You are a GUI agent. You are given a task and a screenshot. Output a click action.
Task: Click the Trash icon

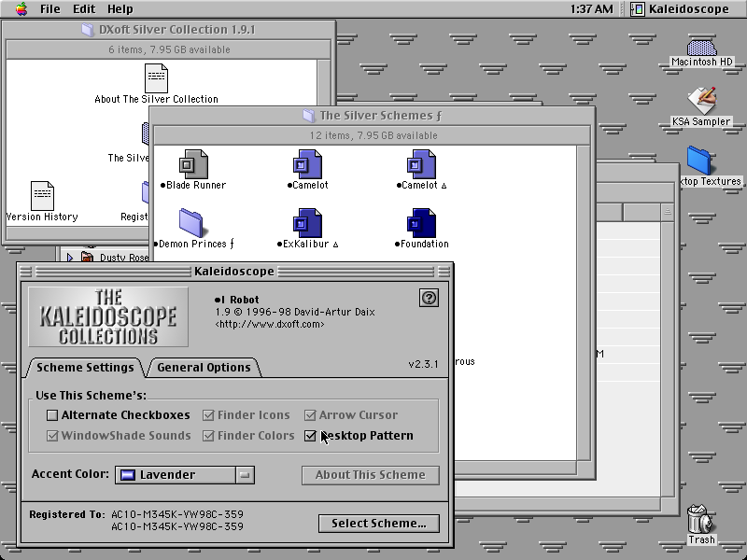pos(701,519)
